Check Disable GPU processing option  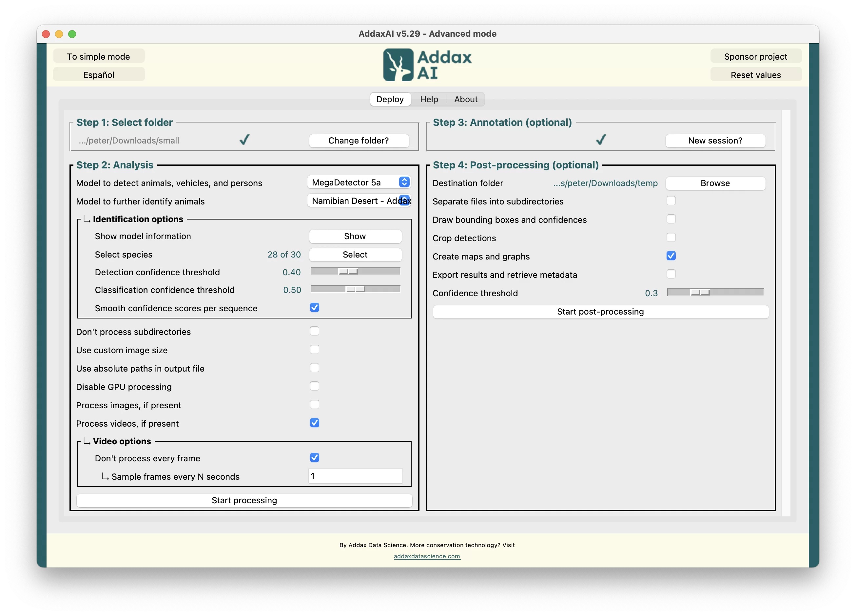pyautogui.click(x=314, y=386)
